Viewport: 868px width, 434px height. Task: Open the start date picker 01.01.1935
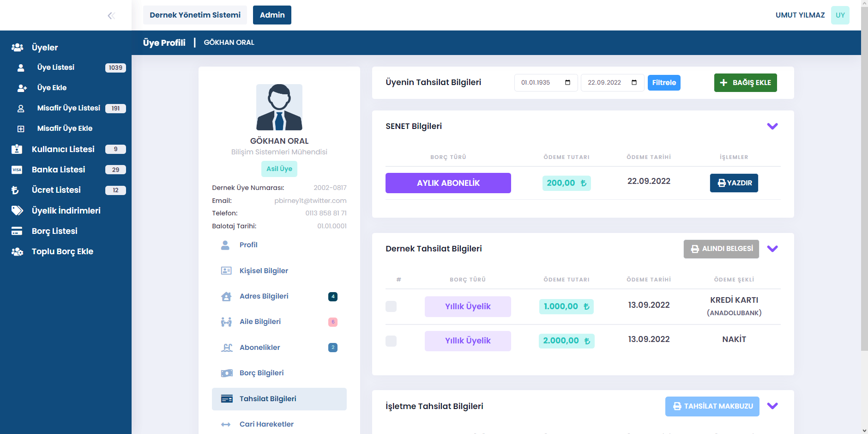tap(567, 83)
